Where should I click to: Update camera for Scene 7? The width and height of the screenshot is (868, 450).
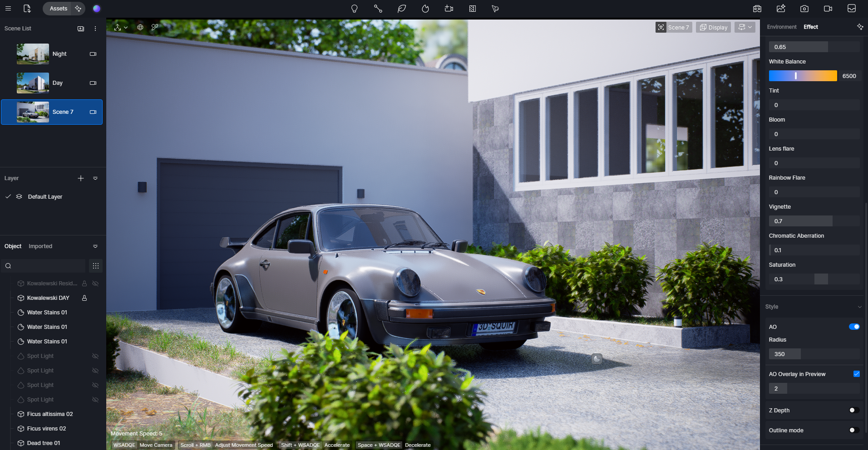(93, 112)
